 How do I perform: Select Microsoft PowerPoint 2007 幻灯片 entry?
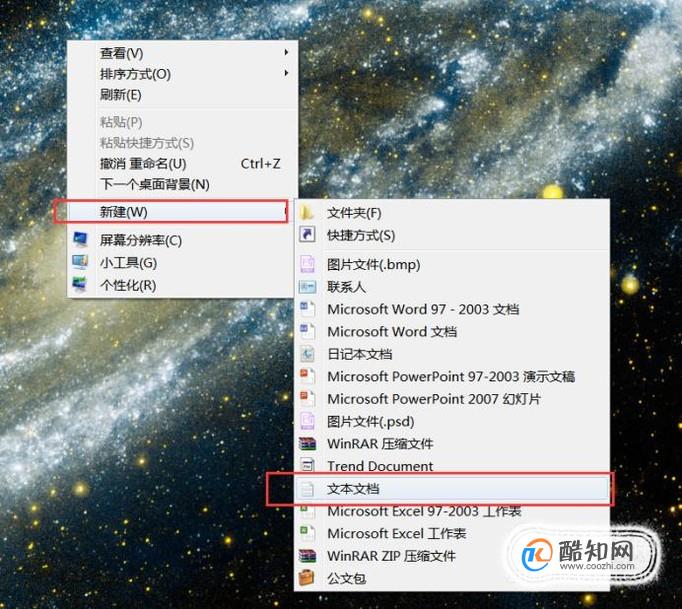434,398
